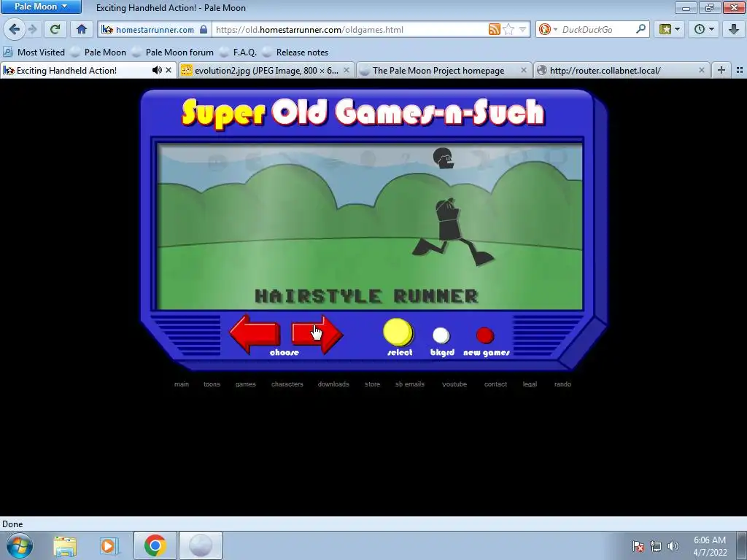Click the red new games button
Viewport: 747px width, 560px height.
coord(485,335)
